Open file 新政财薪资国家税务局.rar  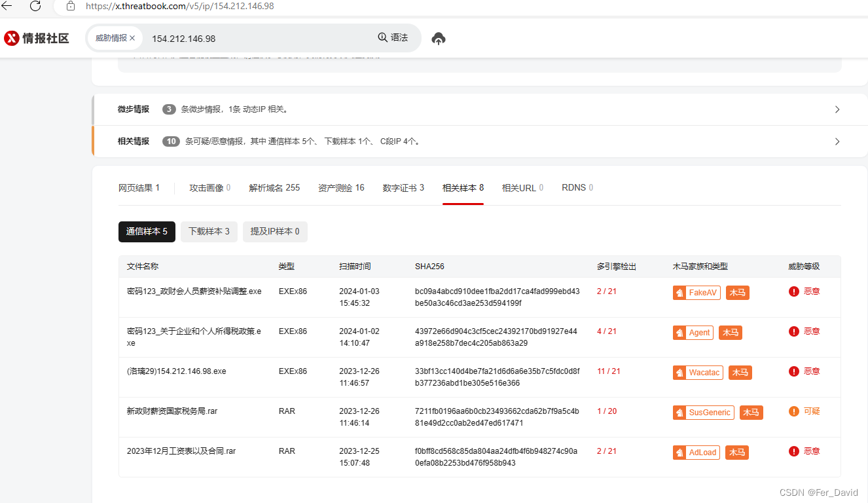(172, 411)
